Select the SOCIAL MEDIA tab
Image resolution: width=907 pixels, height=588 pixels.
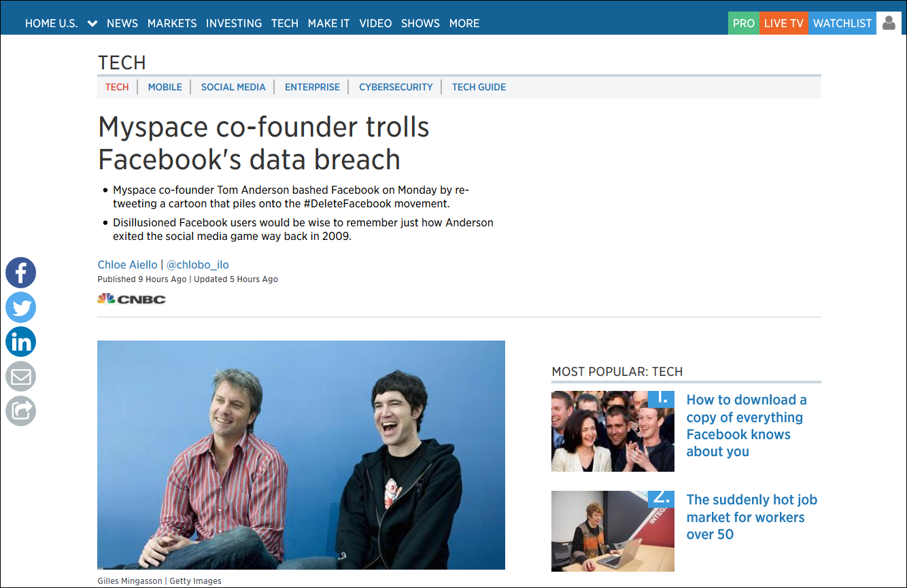click(233, 87)
